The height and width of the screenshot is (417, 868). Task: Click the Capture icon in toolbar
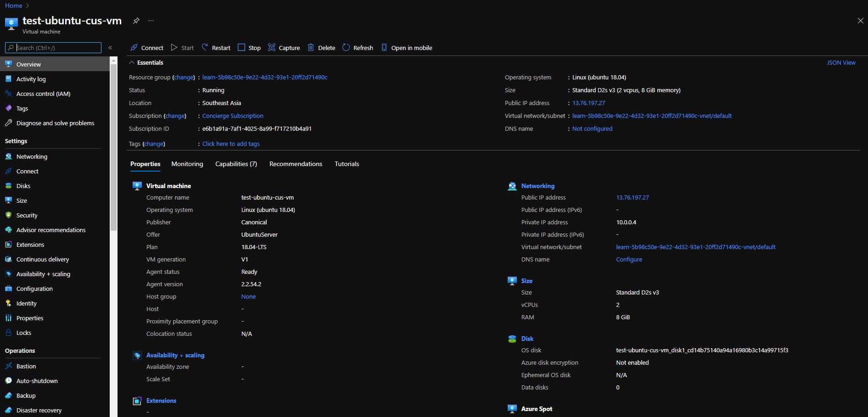click(x=272, y=47)
